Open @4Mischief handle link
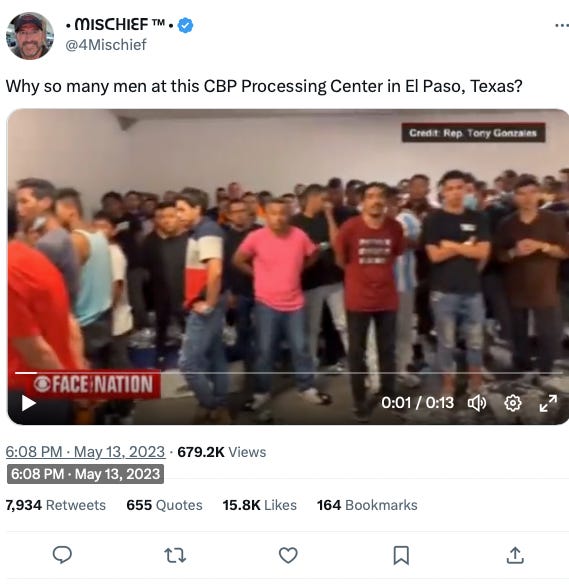The width and height of the screenshot is (569, 585). click(x=106, y=45)
